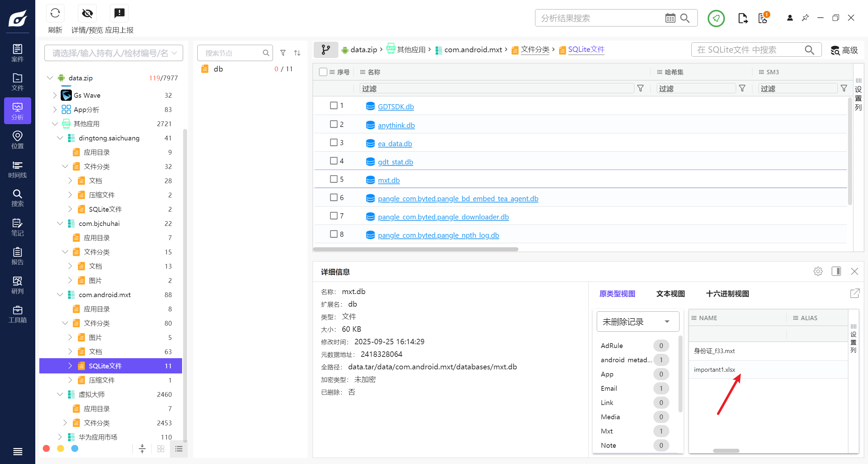Screen dimensions: 868x464
Task: Click the branch-tree icon beside breadcrumb
Action: pyautogui.click(x=325, y=50)
